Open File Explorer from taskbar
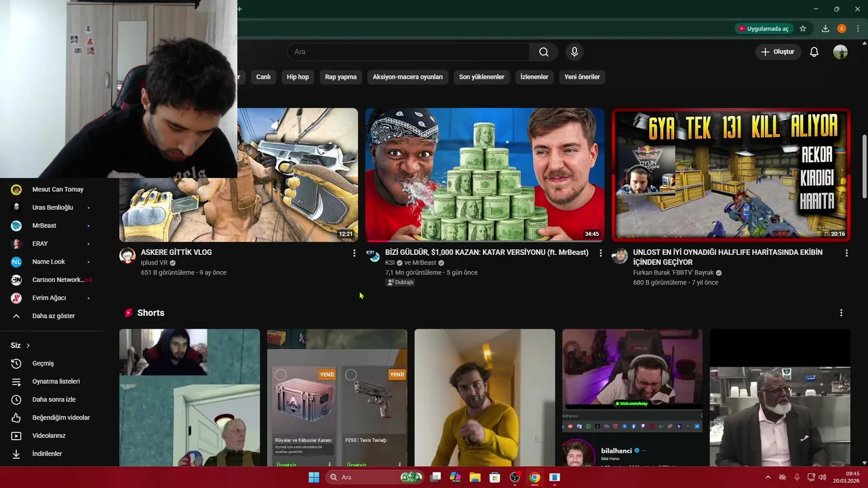The width and height of the screenshot is (868, 488). 475,477
